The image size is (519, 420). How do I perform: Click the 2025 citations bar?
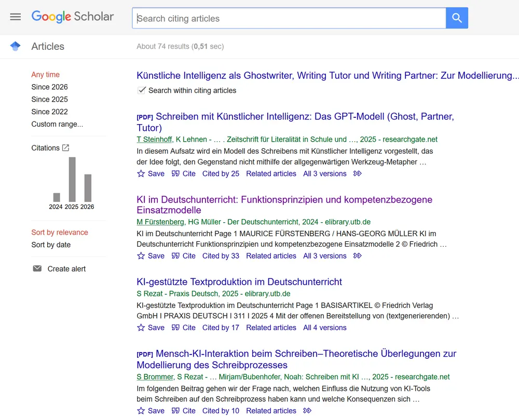click(72, 180)
